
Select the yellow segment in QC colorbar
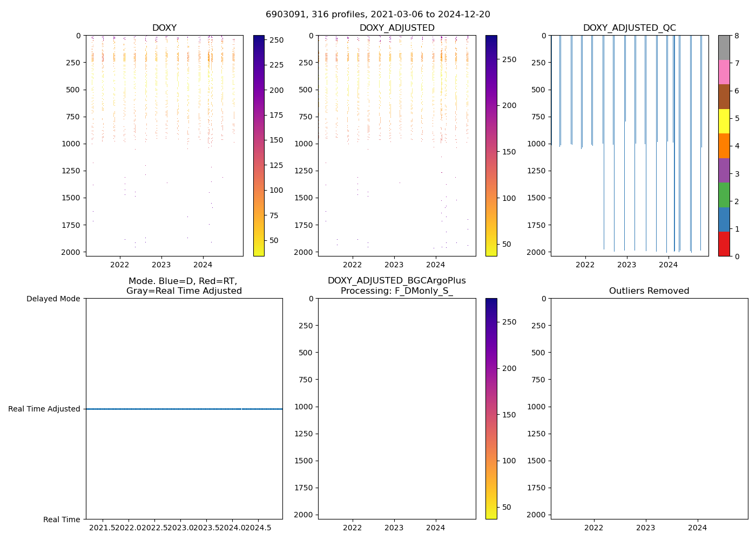tap(724, 121)
